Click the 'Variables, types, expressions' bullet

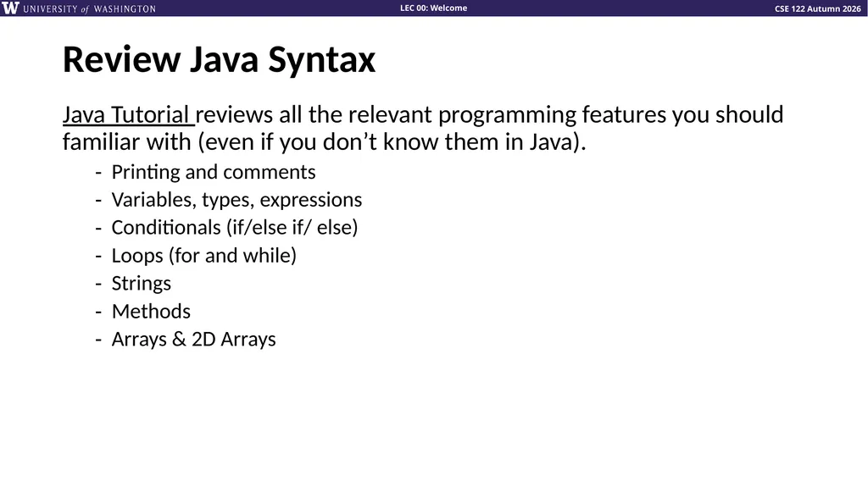[x=237, y=200]
